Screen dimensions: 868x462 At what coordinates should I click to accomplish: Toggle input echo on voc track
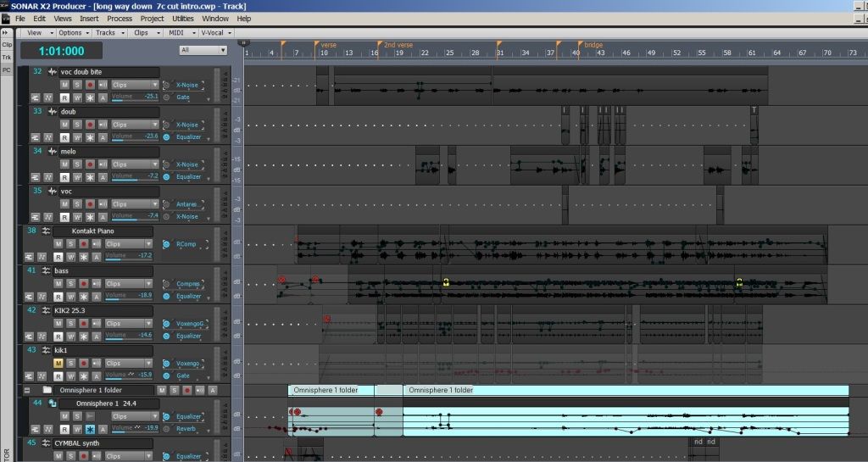point(103,204)
